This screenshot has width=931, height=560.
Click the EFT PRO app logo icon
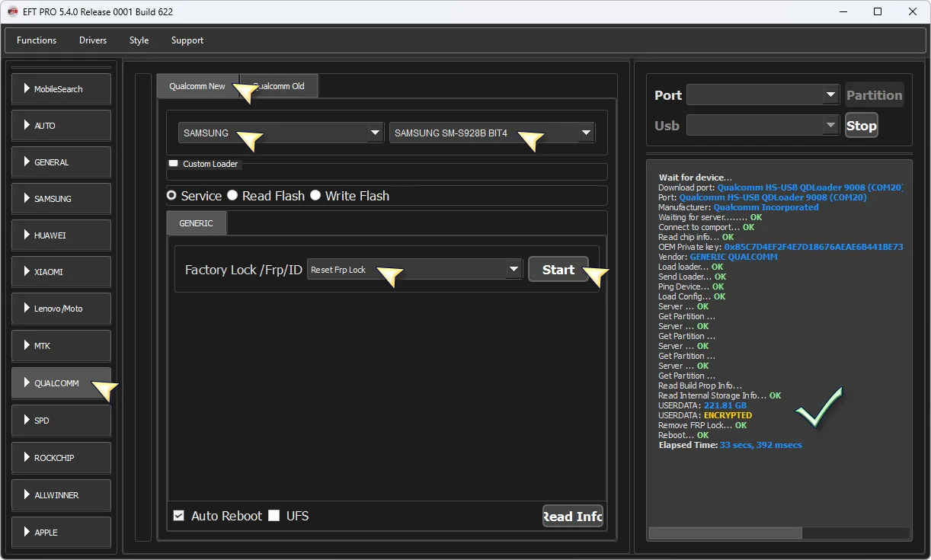[12, 12]
